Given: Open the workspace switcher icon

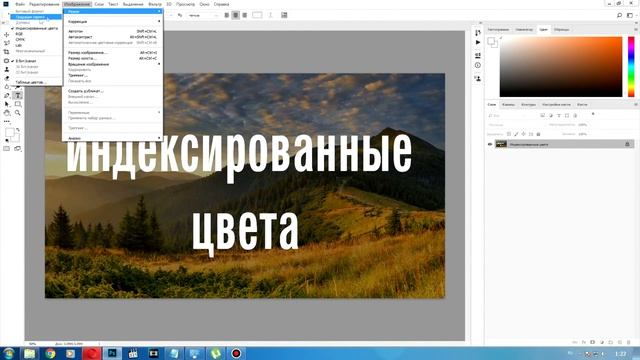Looking at the screenshot, I should (630, 15).
